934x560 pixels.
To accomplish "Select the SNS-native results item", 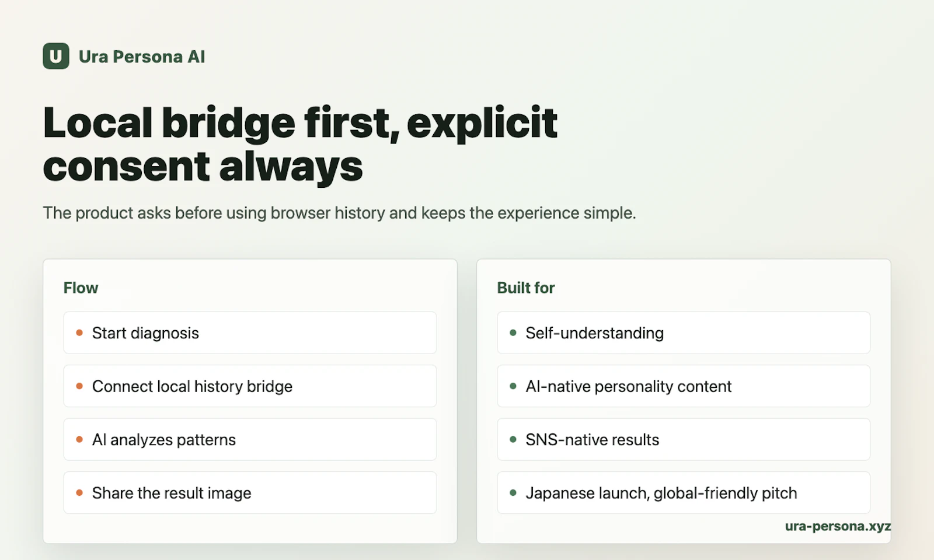I will [x=684, y=439].
